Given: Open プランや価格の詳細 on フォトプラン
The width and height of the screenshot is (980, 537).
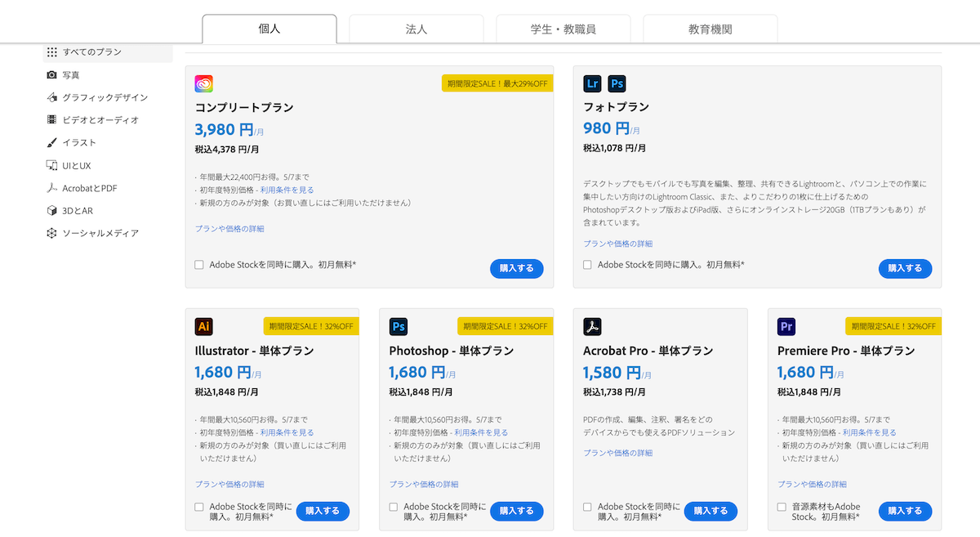Looking at the screenshot, I should point(617,244).
